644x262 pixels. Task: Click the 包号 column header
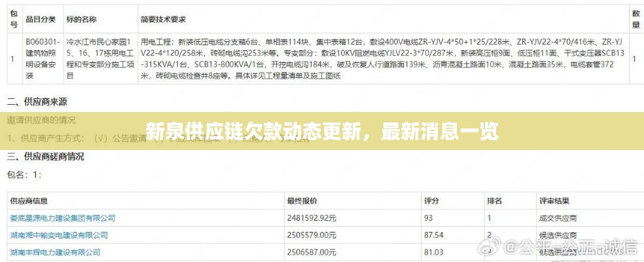point(14,20)
